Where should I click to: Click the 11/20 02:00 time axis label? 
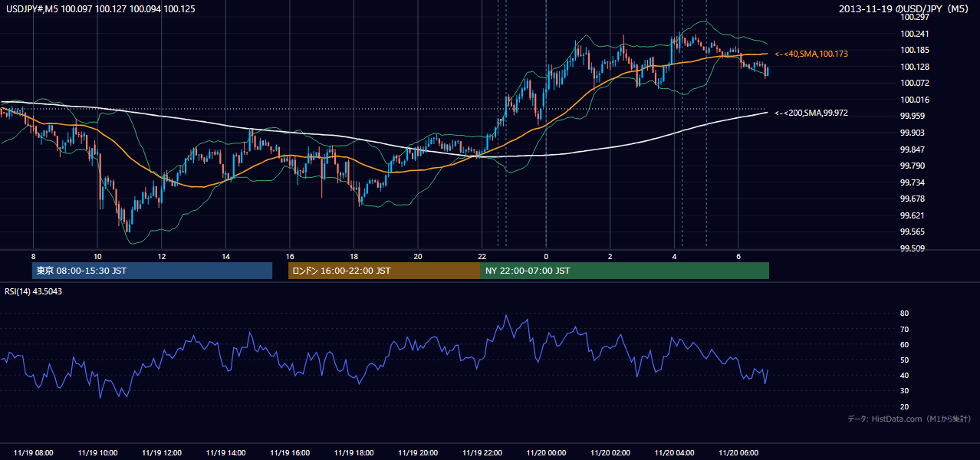pos(610,453)
